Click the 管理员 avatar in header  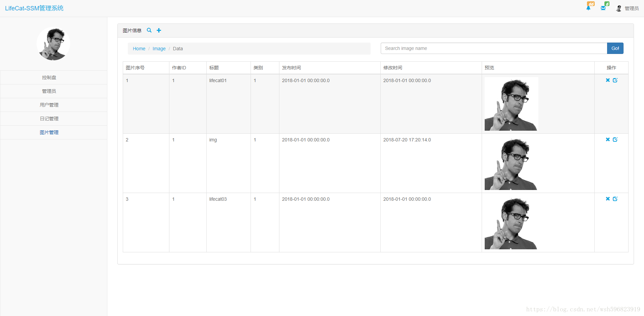click(619, 8)
